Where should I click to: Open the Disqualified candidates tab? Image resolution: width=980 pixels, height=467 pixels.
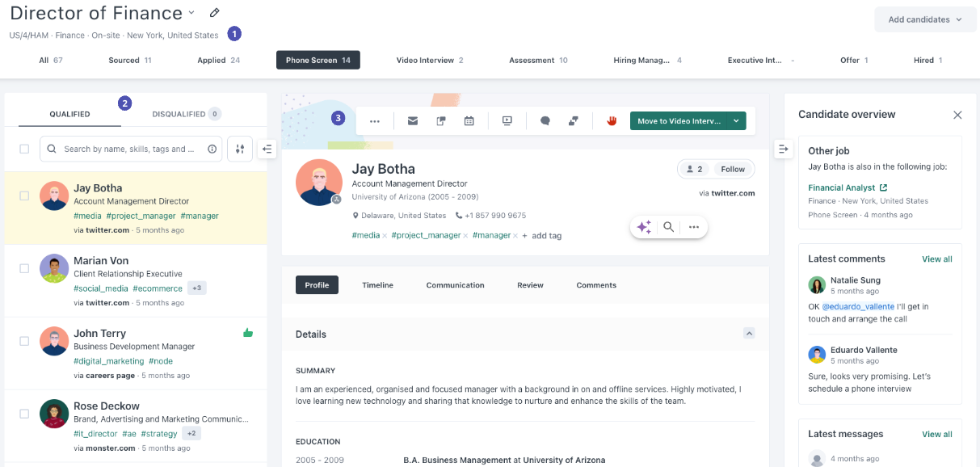click(x=179, y=114)
